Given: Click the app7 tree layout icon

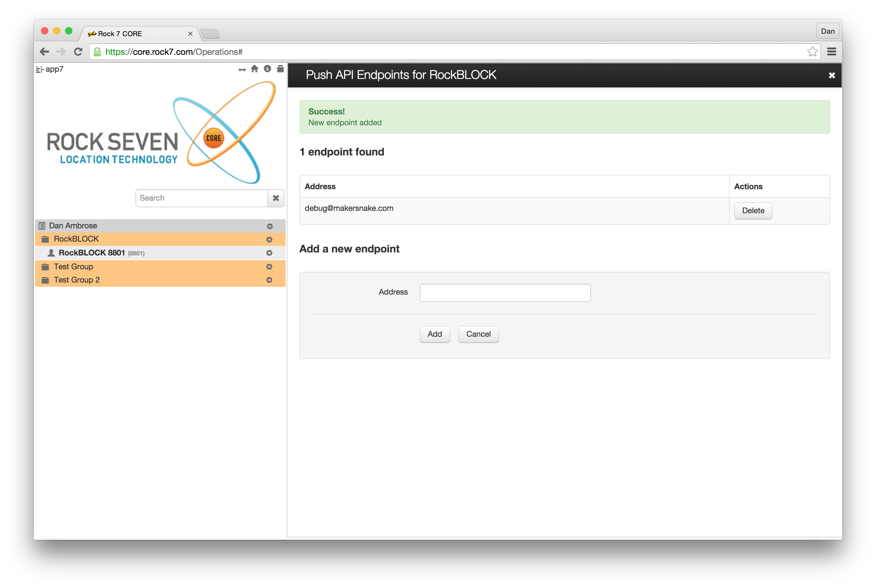Looking at the screenshot, I should [39, 69].
